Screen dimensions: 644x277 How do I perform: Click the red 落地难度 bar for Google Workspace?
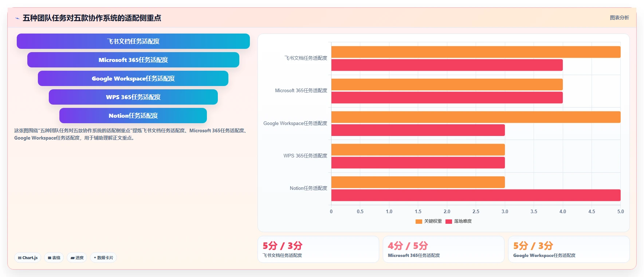[418, 130]
